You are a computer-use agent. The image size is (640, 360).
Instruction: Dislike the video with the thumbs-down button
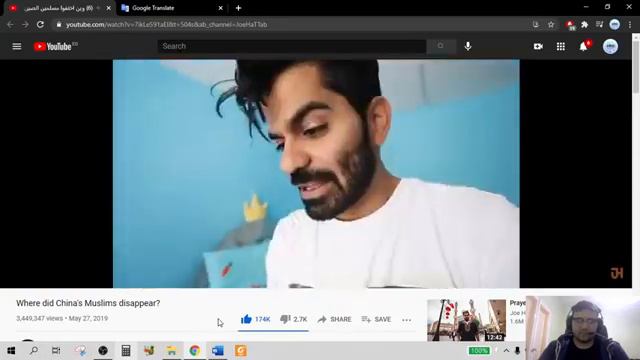coord(293,319)
